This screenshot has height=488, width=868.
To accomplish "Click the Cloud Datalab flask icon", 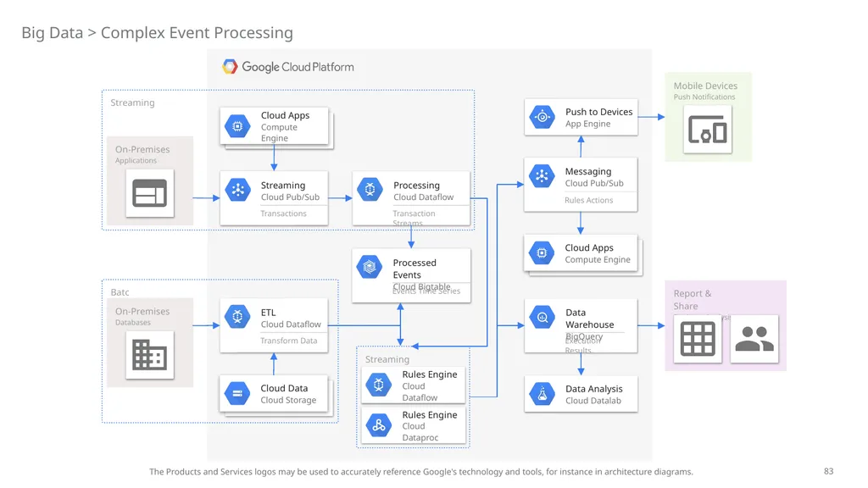I will point(542,394).
